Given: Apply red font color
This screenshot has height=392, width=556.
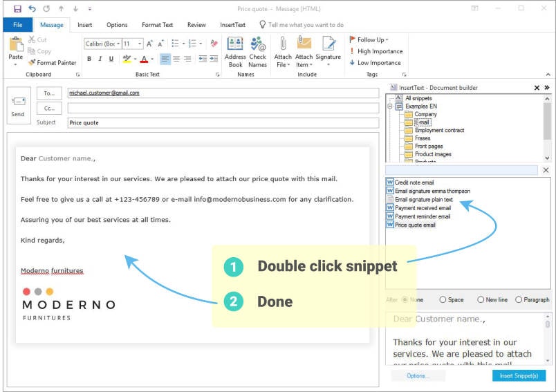Looking at the screenshot, I should tap(144, 59).
